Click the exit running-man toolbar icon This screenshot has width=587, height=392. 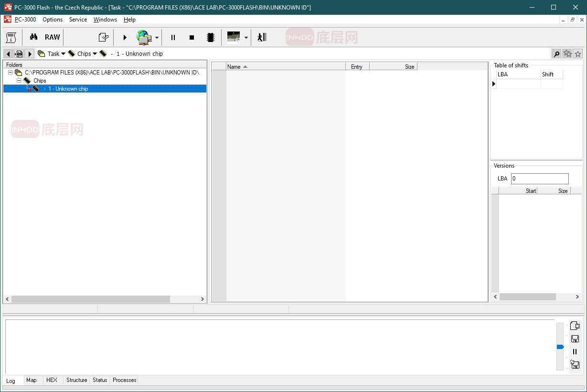[261, 37]
